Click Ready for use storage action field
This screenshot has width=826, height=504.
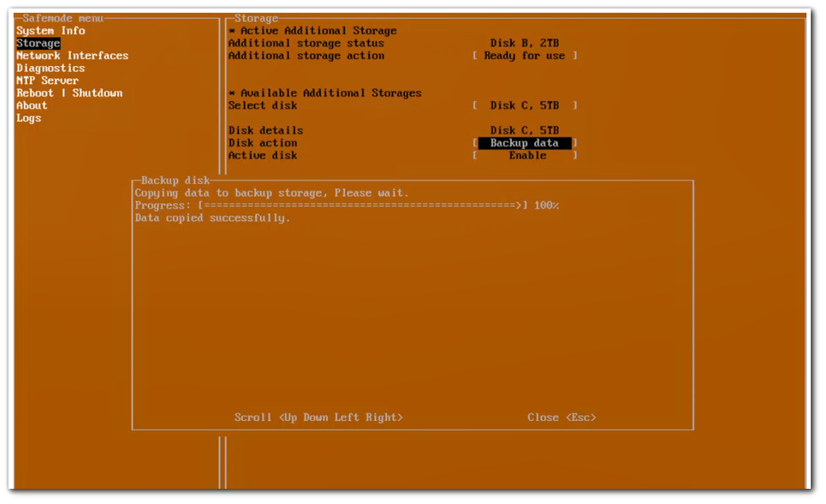pos(524,56)
